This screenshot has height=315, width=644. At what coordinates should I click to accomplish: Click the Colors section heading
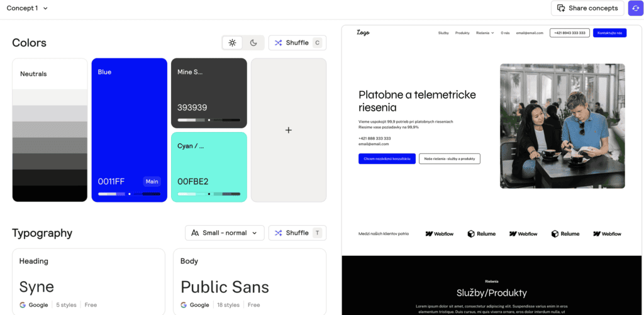(29, 43)
